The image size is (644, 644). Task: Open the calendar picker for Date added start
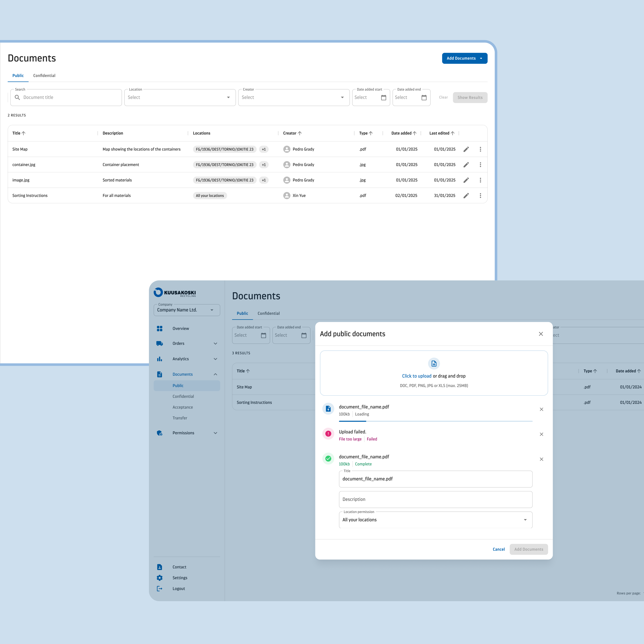(x=384, y=97)
